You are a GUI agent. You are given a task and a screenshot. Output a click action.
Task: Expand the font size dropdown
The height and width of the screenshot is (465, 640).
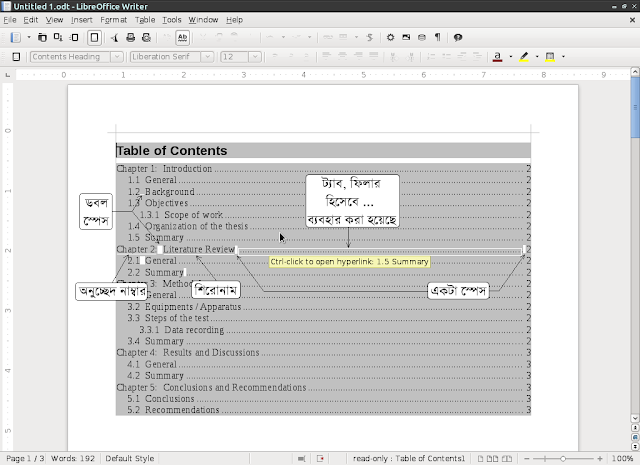pos(255,57)
